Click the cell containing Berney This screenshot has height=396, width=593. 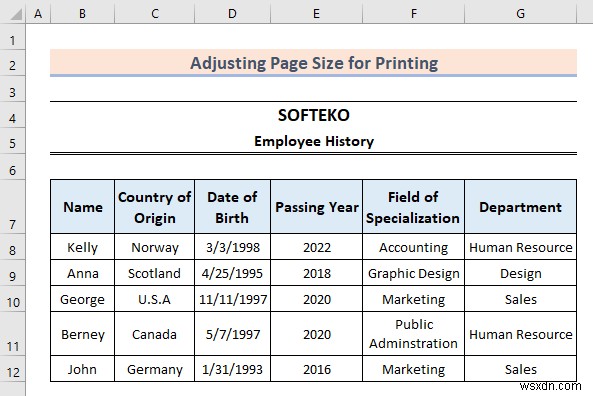(x=82, y=334)
